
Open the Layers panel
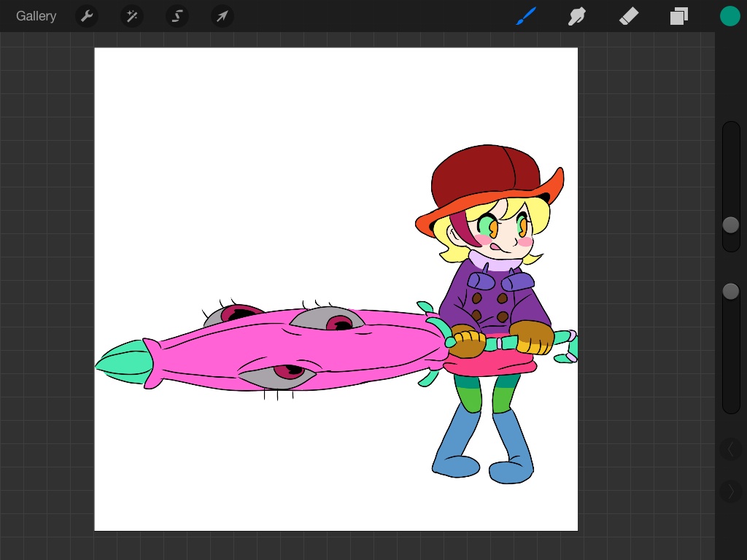pyautogui.click(x=679, y=16)
